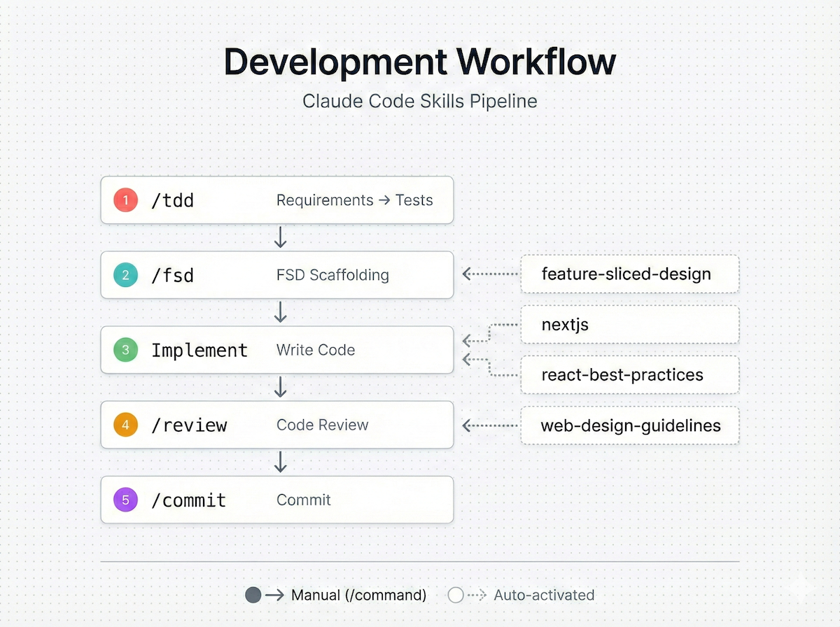
Task: Click the dark Manual legend circle
Action: pos(253,596)
